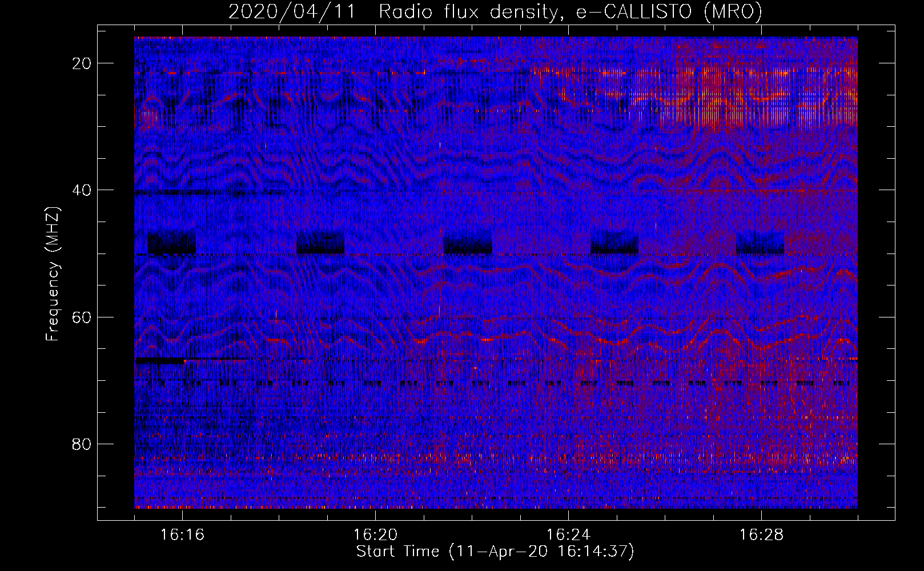Click the Frequency (MHZ) axis label
This screenshot has height=571, width=924.
(53, 274)
